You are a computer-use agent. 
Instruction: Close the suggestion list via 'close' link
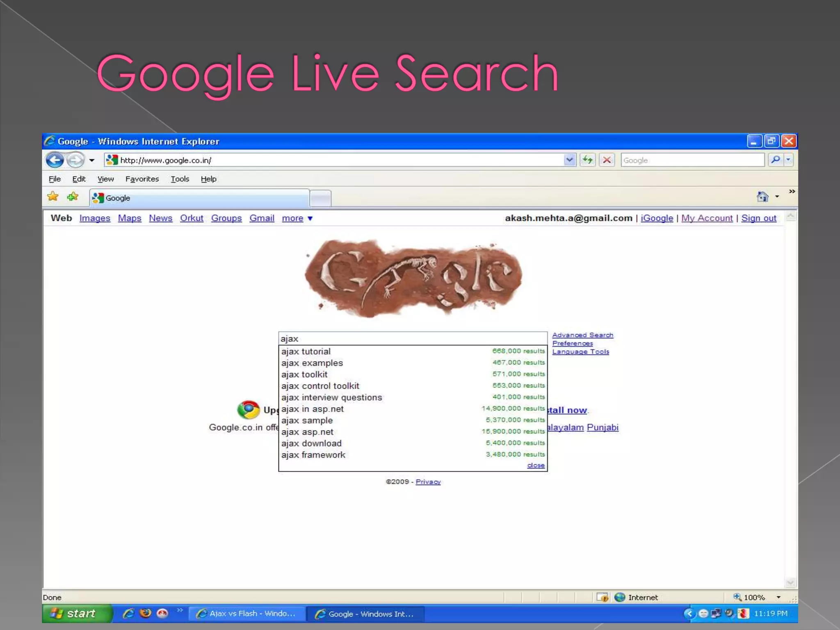point(536,466)
